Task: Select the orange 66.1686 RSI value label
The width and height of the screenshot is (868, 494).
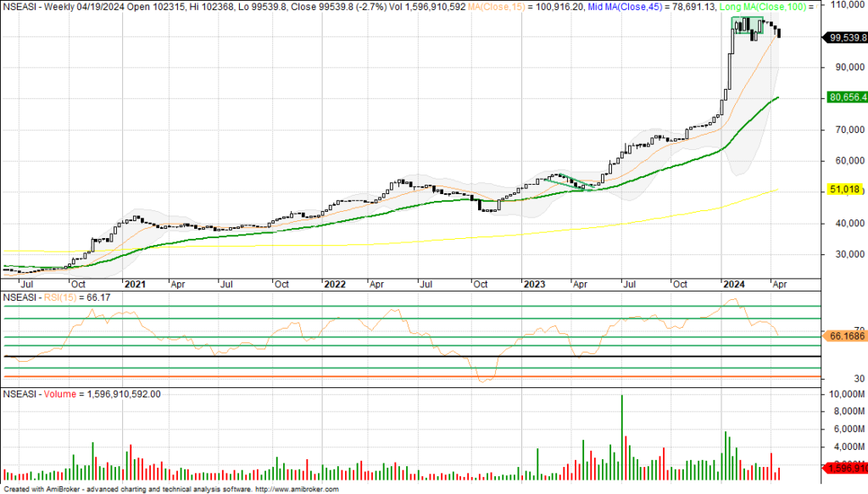Action: 844,336
